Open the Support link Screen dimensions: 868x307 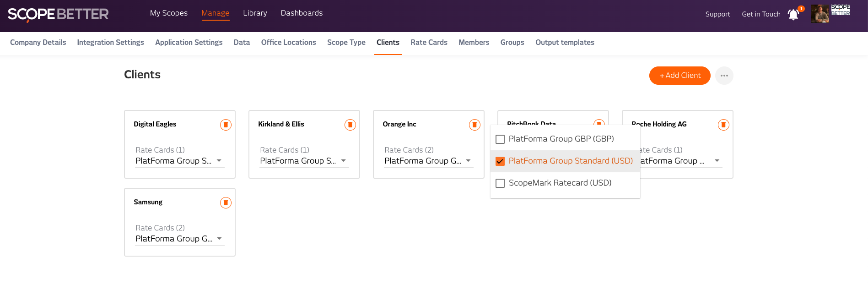coord(717,14)
